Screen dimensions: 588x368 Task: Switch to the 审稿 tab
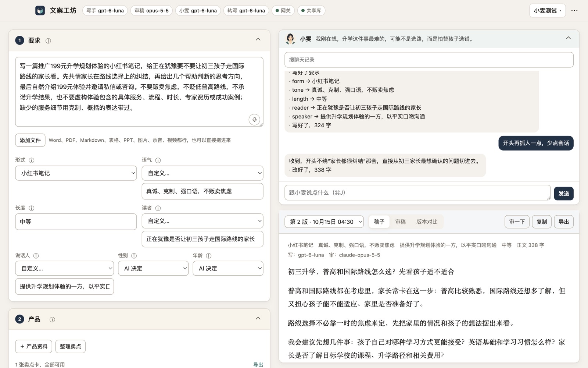tap(401, 222)
